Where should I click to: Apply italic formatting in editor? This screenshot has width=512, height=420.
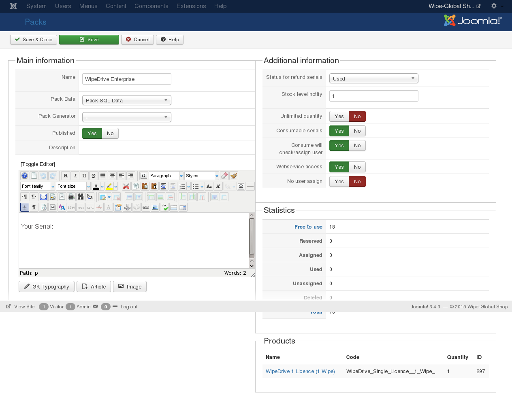[x=75, y=176]
